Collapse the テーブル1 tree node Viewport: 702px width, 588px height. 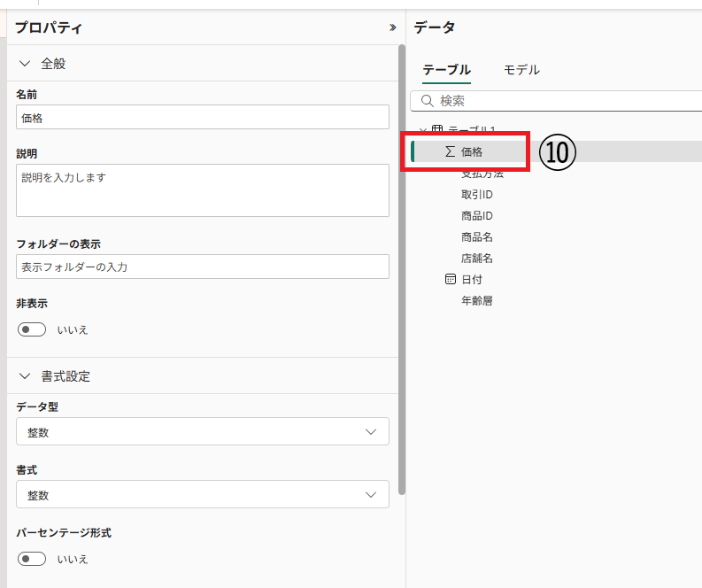422,130
